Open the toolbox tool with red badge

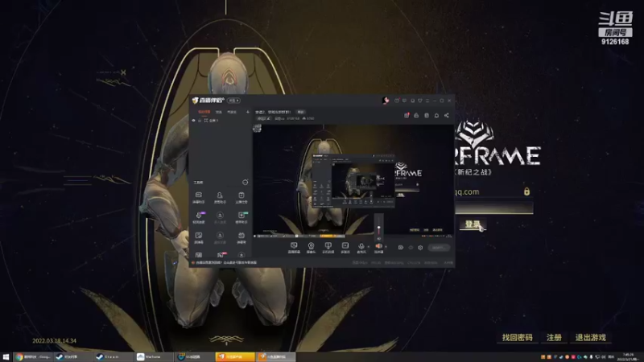click(x=220, y=255)
